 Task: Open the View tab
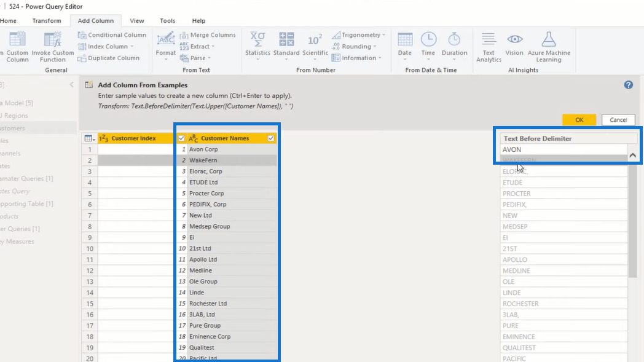pos(137,20)
